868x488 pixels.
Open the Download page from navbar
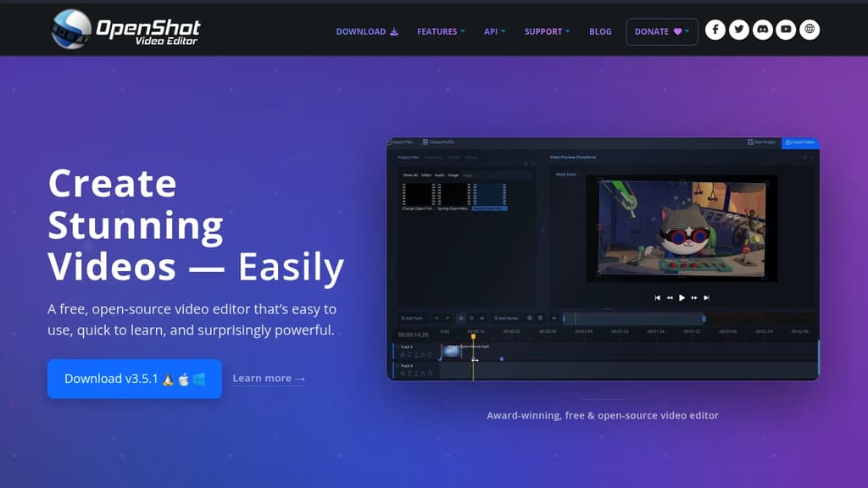tap(367, 31)
